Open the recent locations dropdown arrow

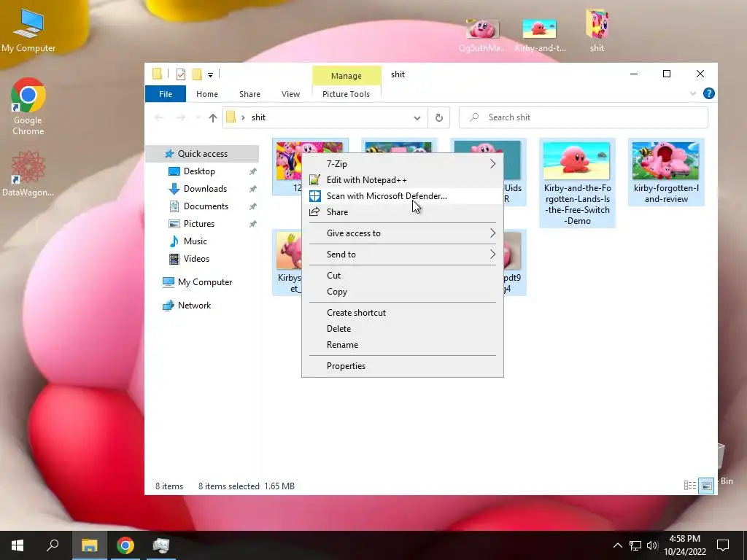click(x=198, y=117)
